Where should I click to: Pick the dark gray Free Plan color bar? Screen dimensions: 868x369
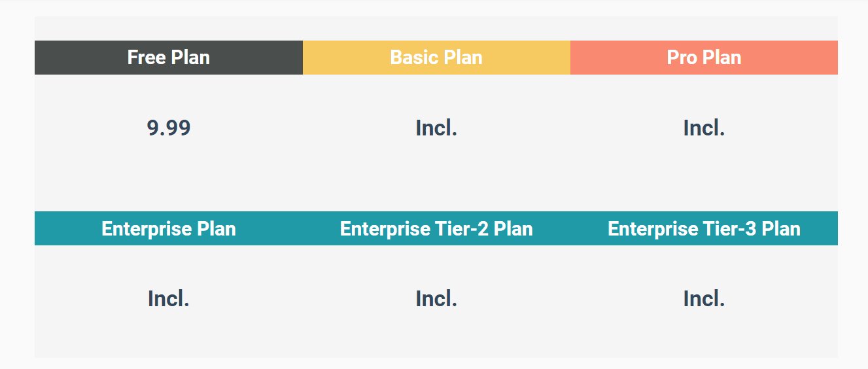pyautogui.click(x=169, y=58)
